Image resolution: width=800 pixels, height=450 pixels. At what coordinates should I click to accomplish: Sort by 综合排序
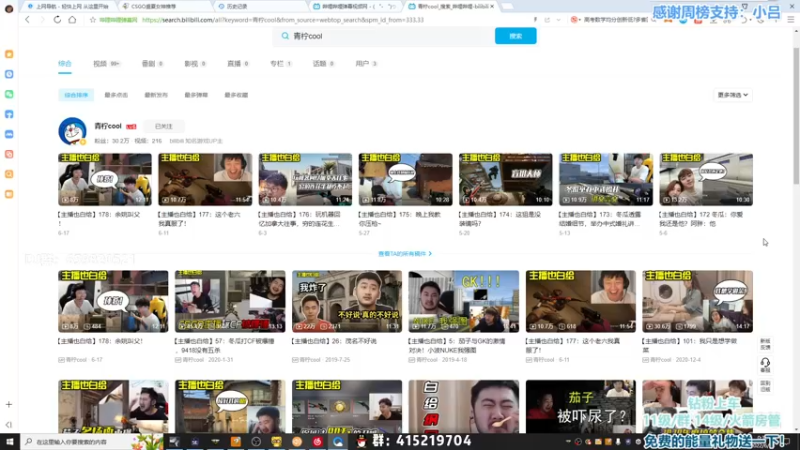pos(76,95)
